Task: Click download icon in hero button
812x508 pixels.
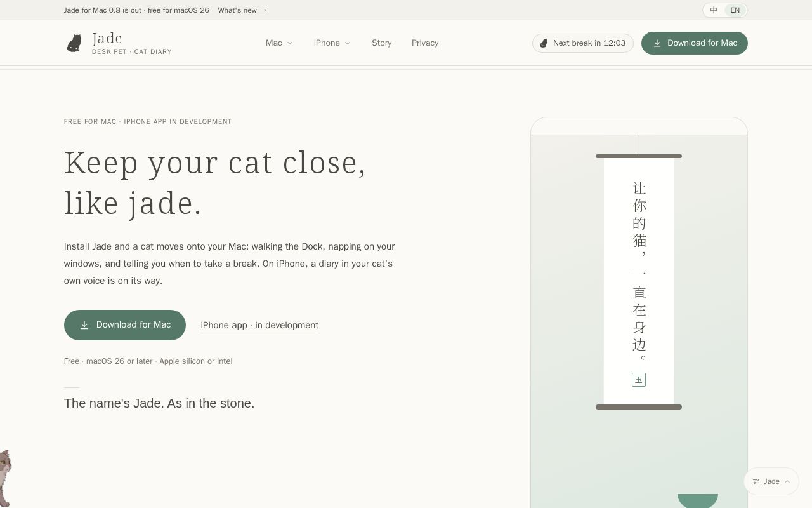Action: [84, 325]
